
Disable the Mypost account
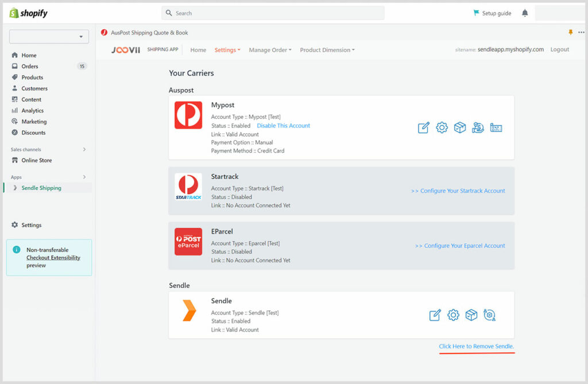coord(284,126)
